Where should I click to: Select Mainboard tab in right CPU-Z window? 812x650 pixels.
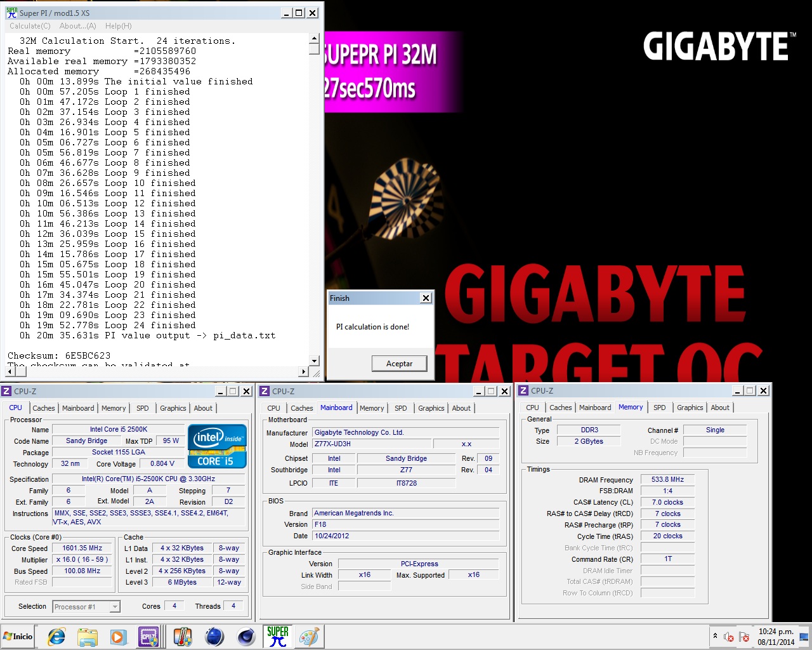point(595,408)
